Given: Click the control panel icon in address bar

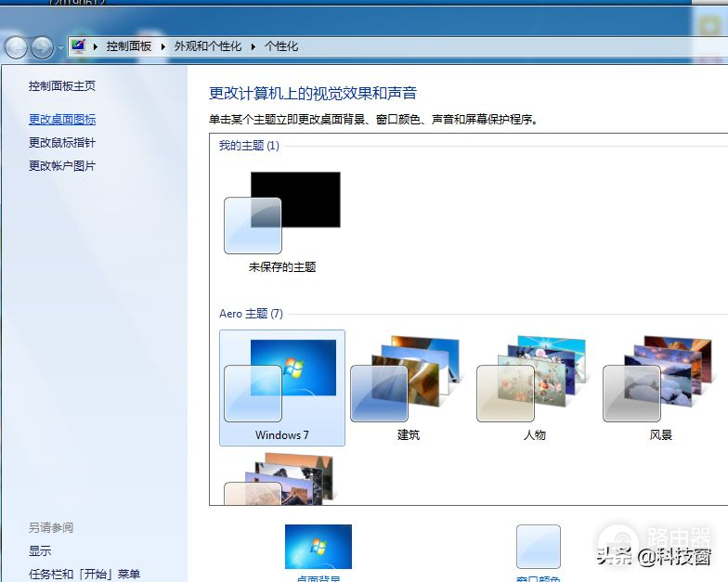Looking at the screenshot, I should tap(79, 45).
